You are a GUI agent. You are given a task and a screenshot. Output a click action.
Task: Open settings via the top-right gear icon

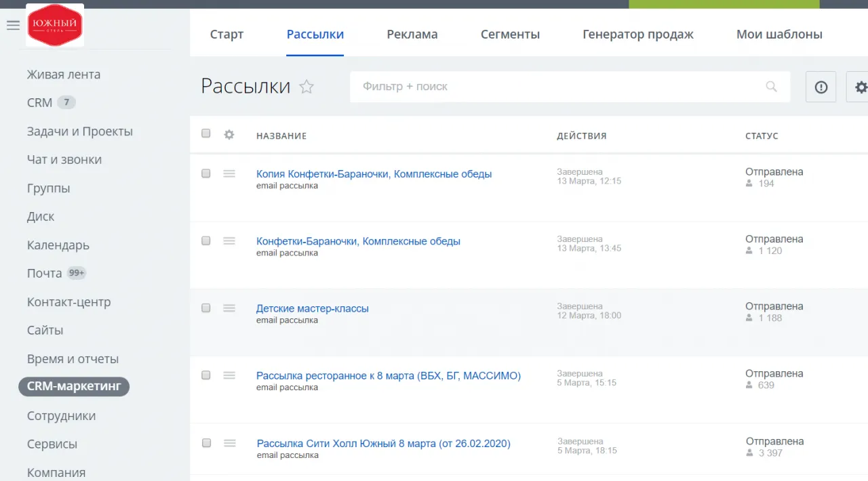(x=860, y=87)
